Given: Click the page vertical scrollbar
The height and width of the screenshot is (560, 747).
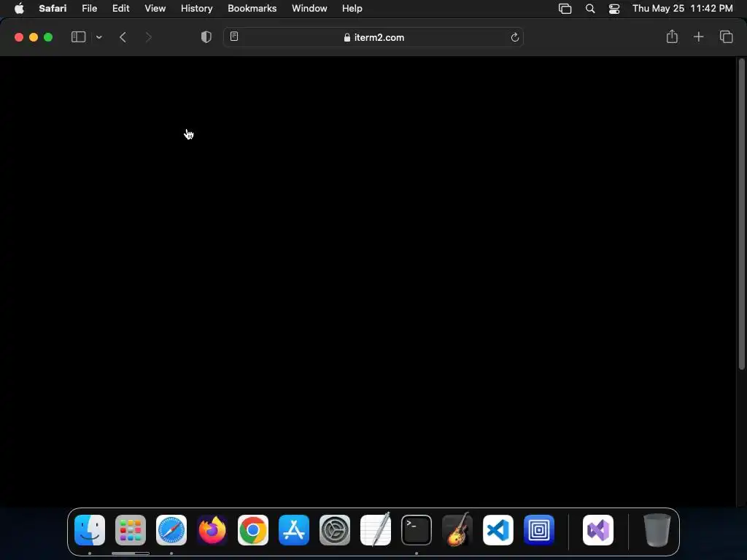Looking at the screenshot, I should [x=741, y=214].
